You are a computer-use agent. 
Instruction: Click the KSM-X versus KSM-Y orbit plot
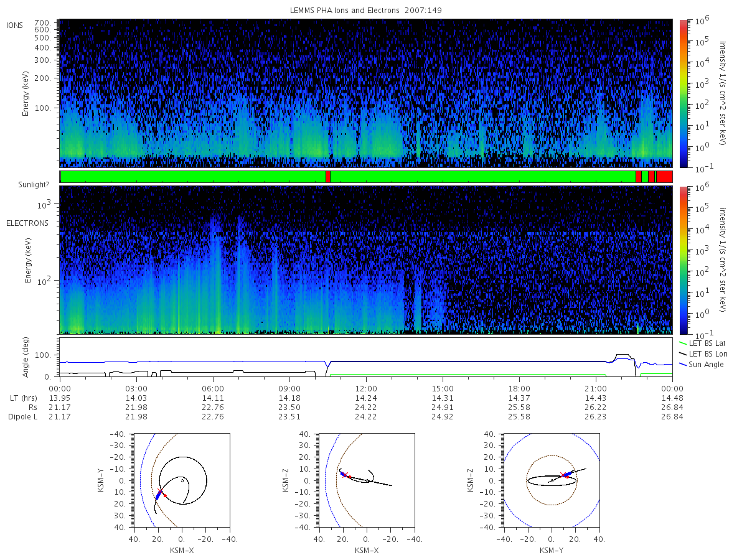click(x=181, y=480)
